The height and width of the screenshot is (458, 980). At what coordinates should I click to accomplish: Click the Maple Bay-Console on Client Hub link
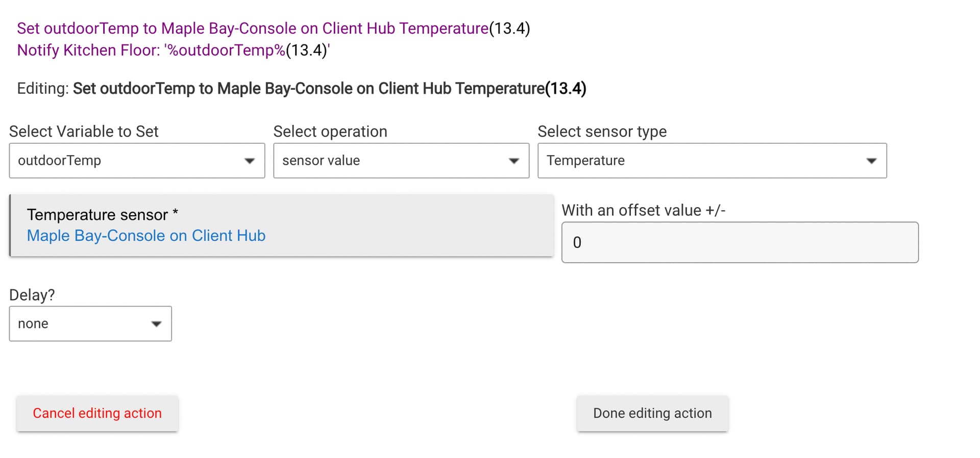tap(146, 236)
